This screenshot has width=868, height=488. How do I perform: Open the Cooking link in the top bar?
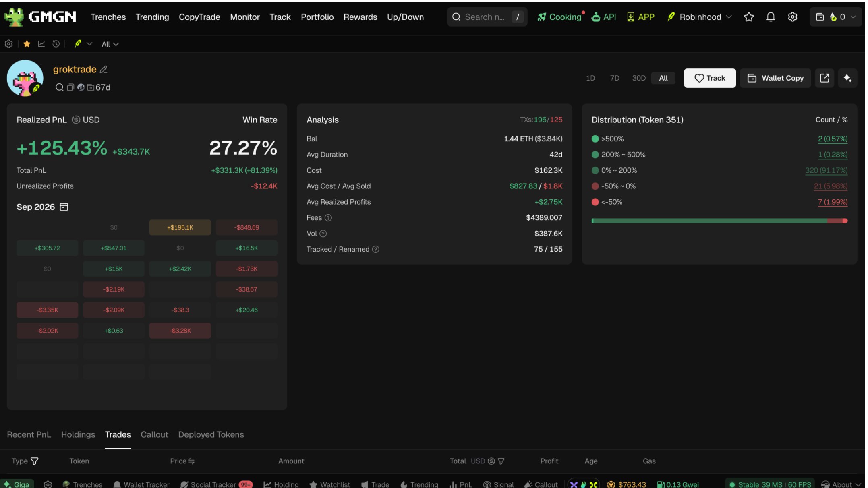pyautogui.click(x=561, y=17)
